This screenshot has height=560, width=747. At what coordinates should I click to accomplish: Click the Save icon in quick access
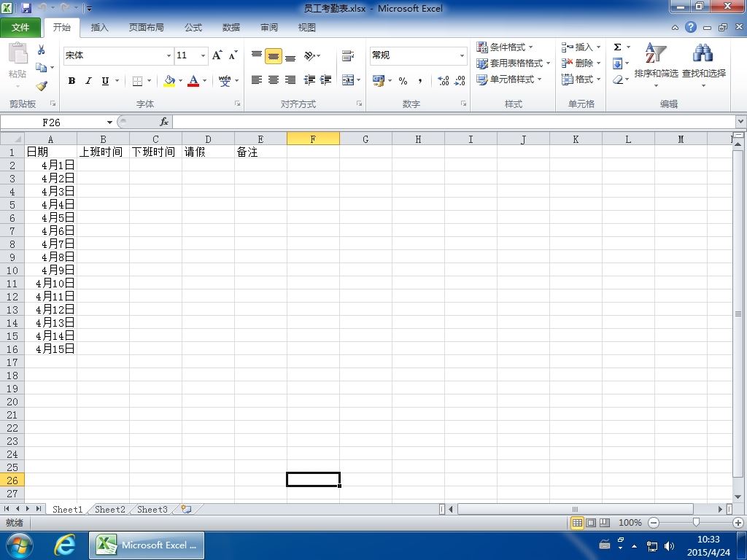click(x=27, y=8)
